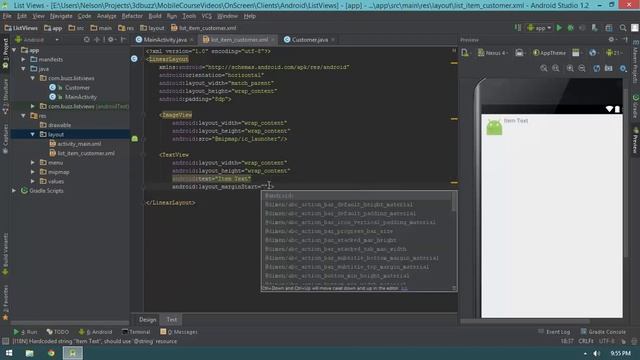Open Project tool window side tab
Screen dimensions: 640x360
[5, 53]
